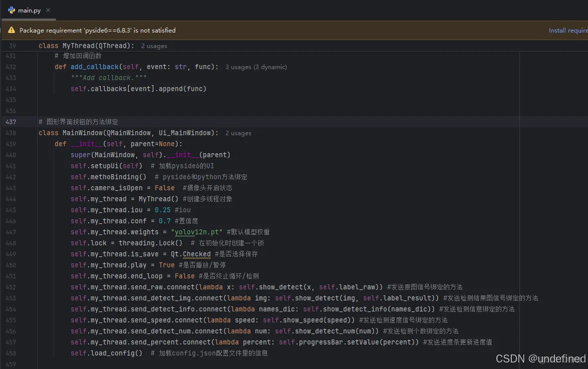The height and width of the screenshot is (369, 588).
Task: Click comment '# 图形界面按钮的方法绑定'
Action: click(78, 122)
